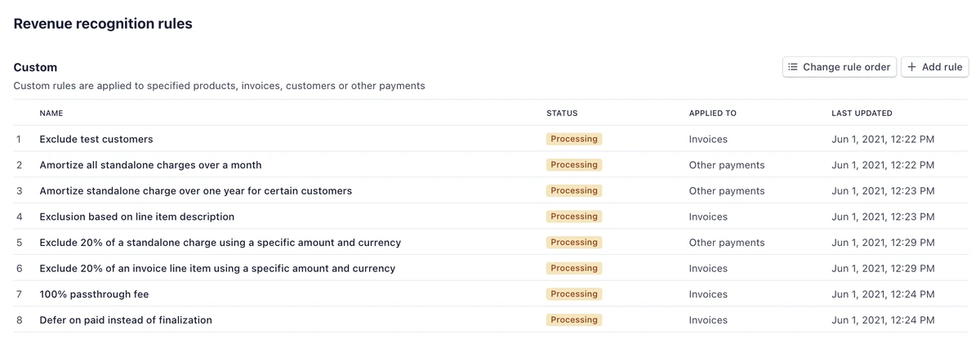Open Defer on paid instead of finalization
Image resolution: width=980 pixels, height=344 pixels.
(x=126, y=320)
